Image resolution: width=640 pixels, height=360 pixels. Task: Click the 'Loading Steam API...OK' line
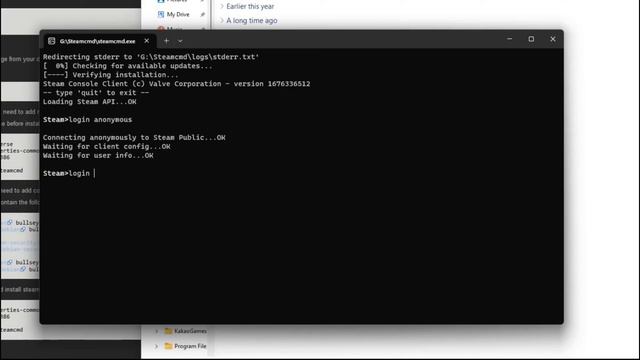90,102
